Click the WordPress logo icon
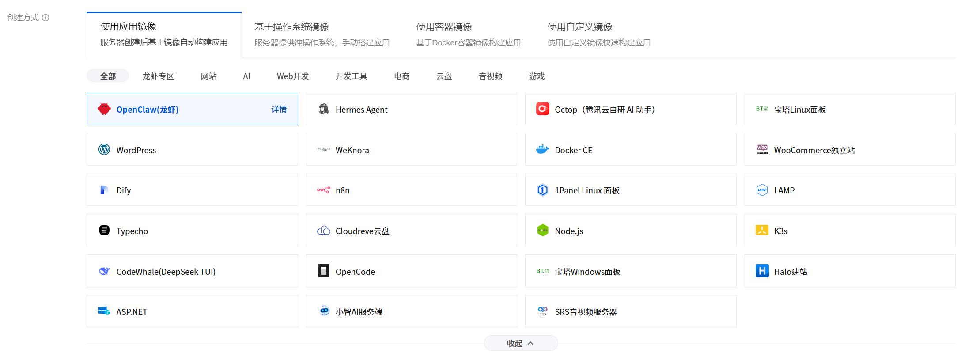980x356 pixels. (x=104, y=149)
